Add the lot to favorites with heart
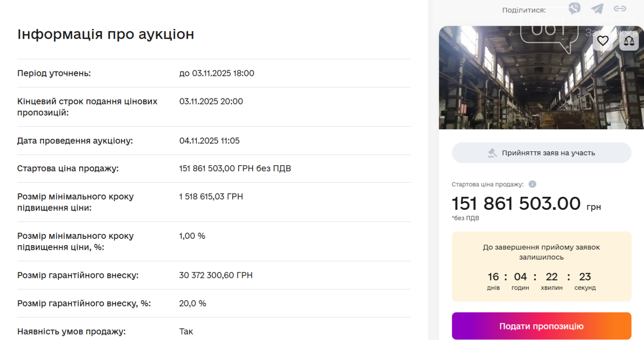Viewport: 644px width, 340px height. (603, 41)
